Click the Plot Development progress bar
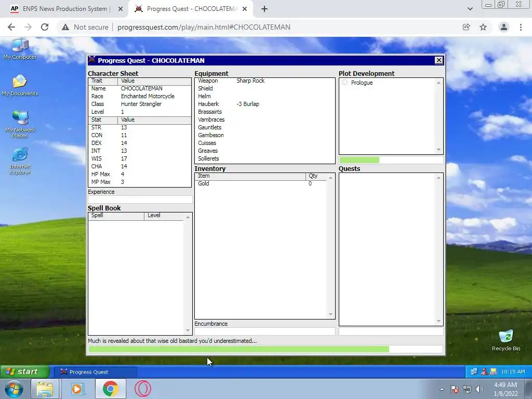 [x=391, y=160]
